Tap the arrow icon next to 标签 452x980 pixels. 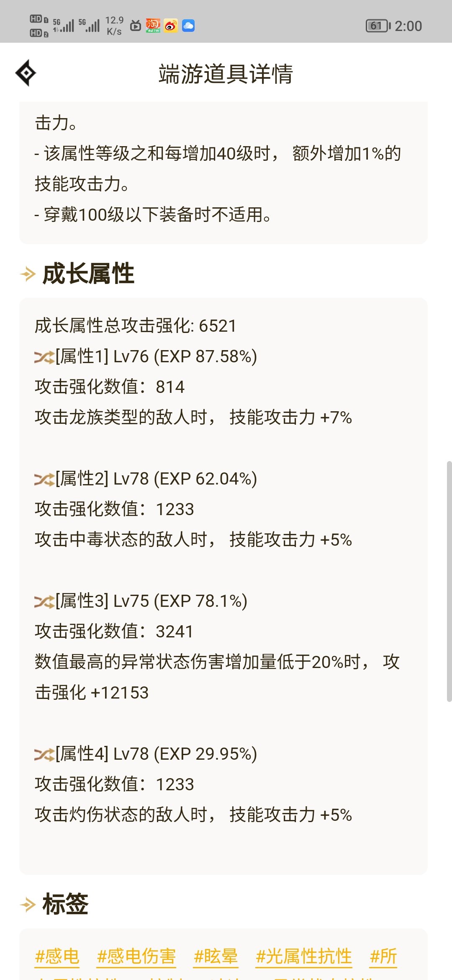pos(28,905)
